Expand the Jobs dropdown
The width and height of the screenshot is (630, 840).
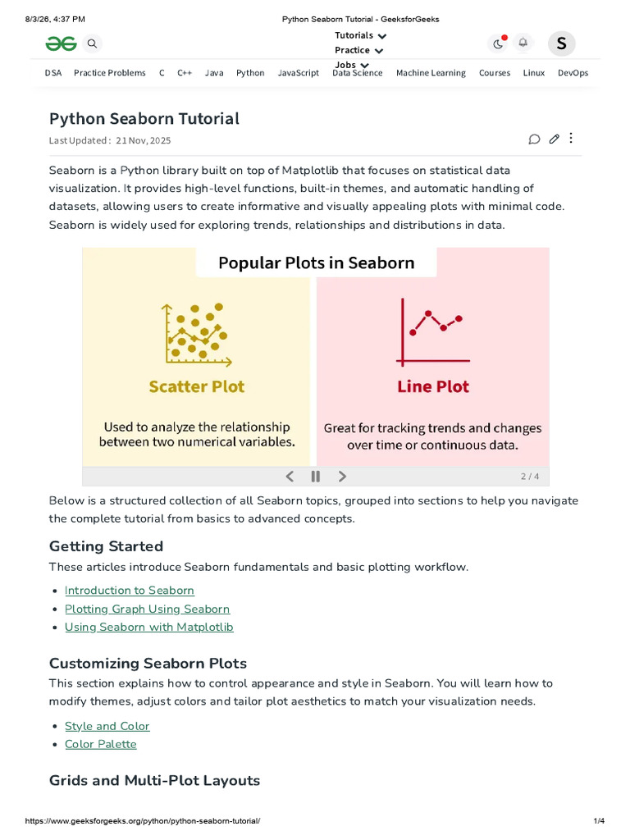point(351,65)
